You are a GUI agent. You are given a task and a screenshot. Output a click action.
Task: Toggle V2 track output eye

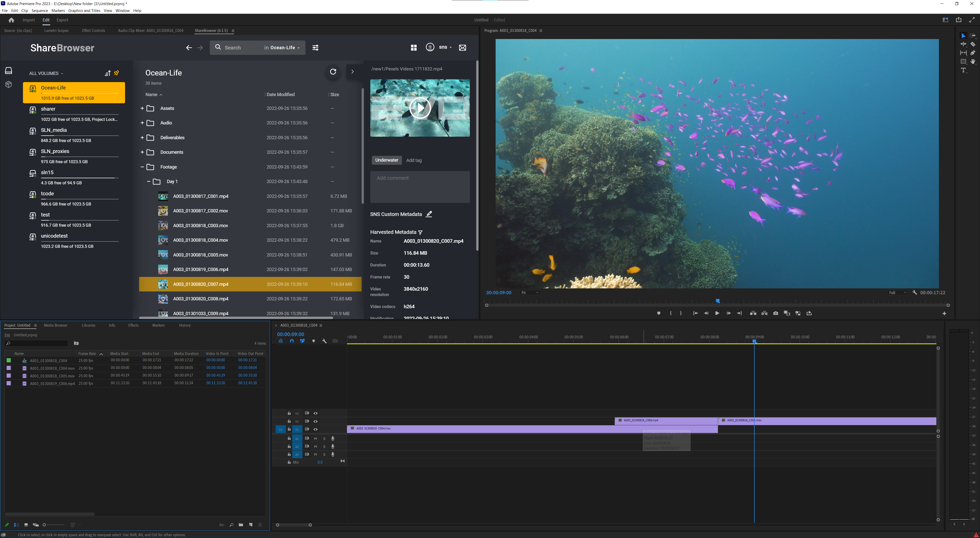coord(315,421)
